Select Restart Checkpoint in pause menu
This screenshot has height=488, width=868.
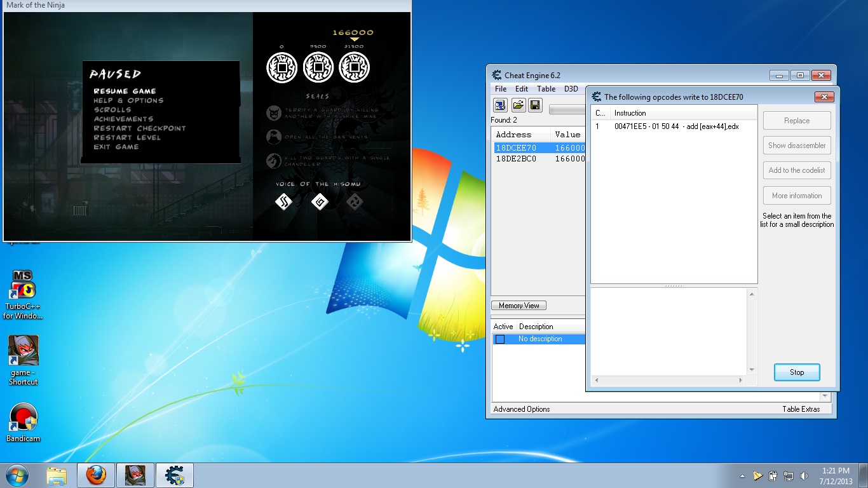[140, 128]
